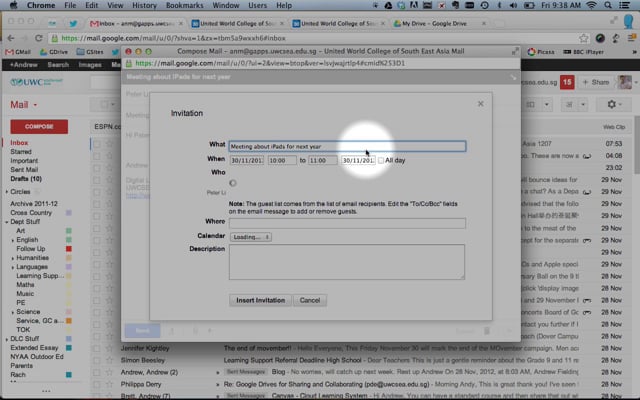Cancel the invitation dialog
640x400 pixels.
click(x=310, y=300)
